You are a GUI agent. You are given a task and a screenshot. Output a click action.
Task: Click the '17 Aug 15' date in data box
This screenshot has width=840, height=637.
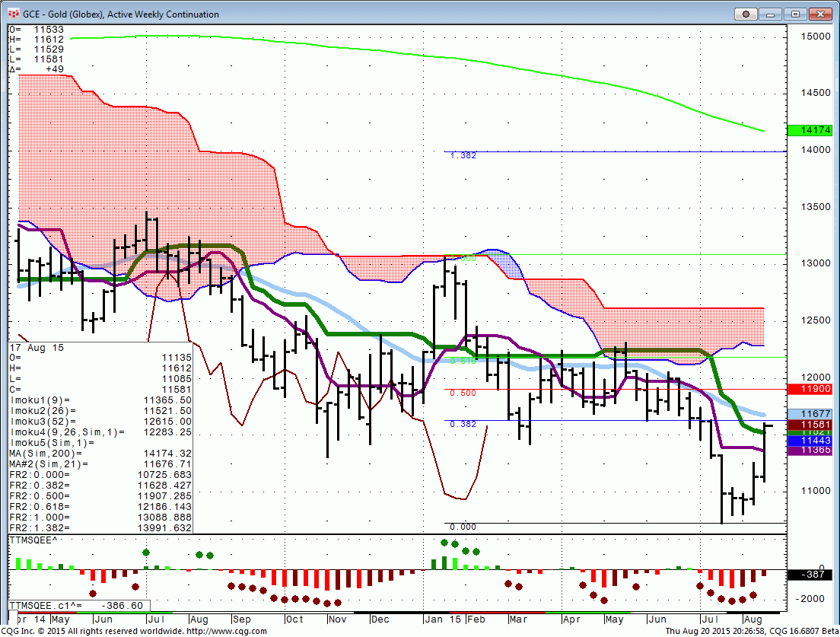point(37,348)
